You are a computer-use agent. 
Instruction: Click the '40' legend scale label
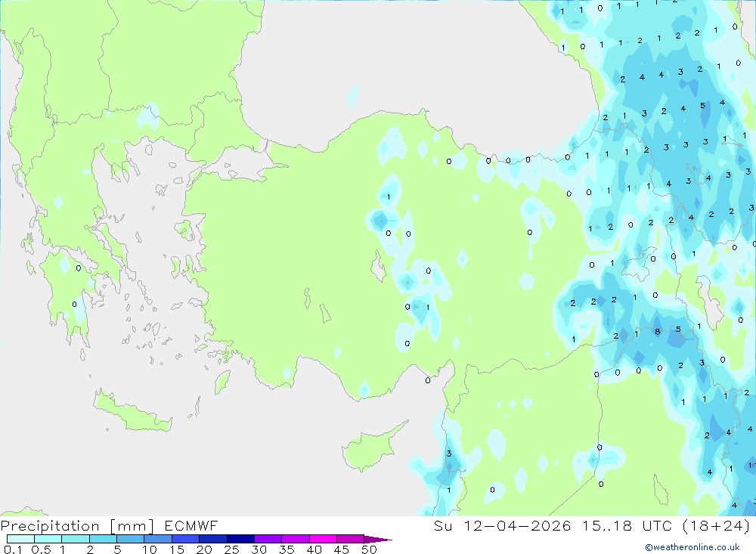coord(314,549)
